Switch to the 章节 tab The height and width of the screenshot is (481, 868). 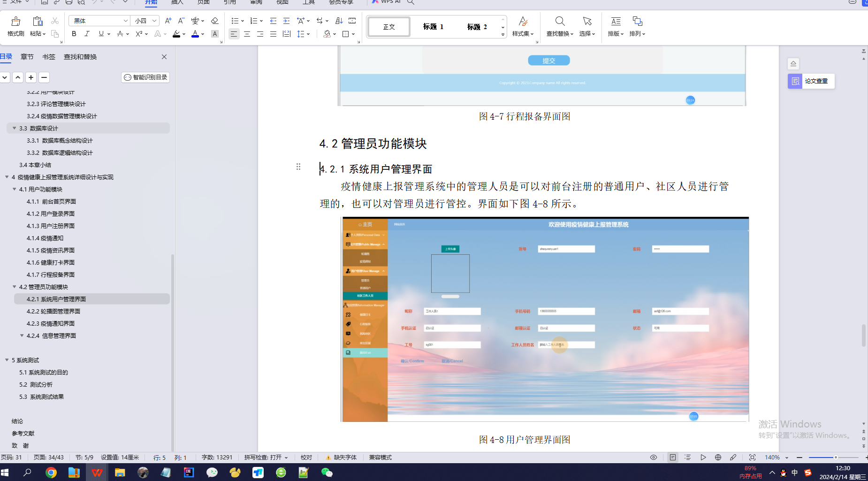tap(26, 56)
